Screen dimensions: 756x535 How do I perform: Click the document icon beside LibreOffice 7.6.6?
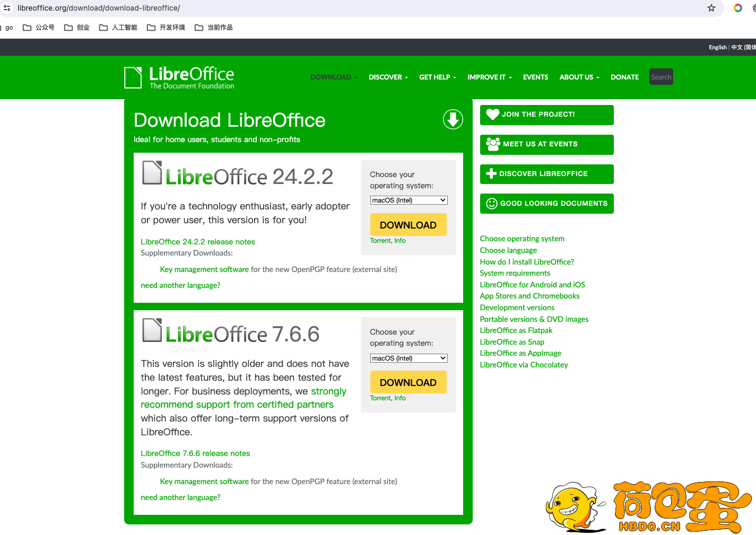(x=152, y=330)
